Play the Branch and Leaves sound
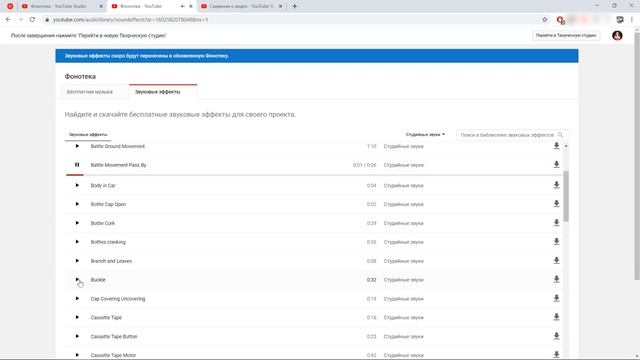 [77, 261]
